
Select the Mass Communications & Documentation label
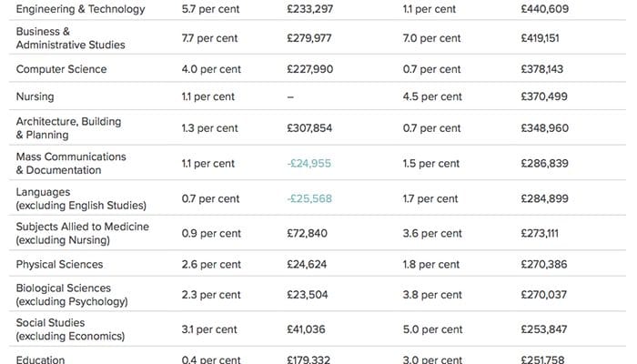(71, 163)
